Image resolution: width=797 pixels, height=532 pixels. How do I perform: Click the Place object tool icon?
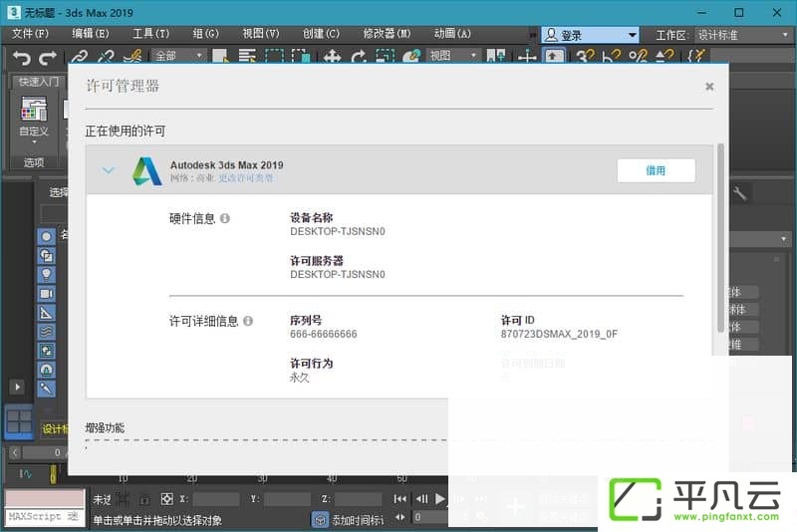pos(411,57)
